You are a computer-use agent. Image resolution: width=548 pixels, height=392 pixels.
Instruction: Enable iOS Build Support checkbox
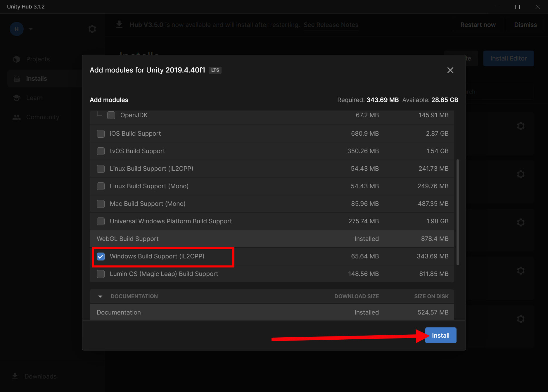101,134
